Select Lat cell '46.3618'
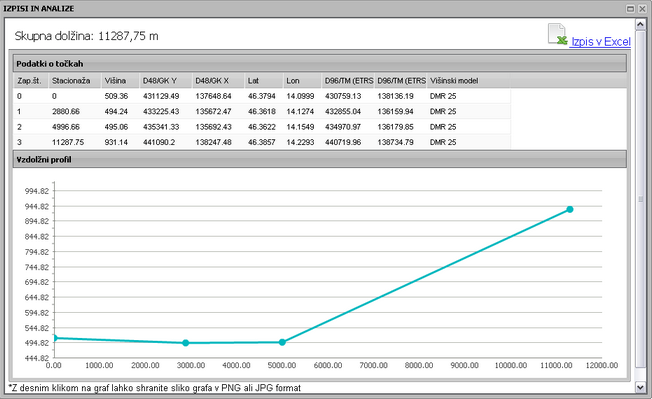Viewport: 652px width, 399px height. pos(262,111)
